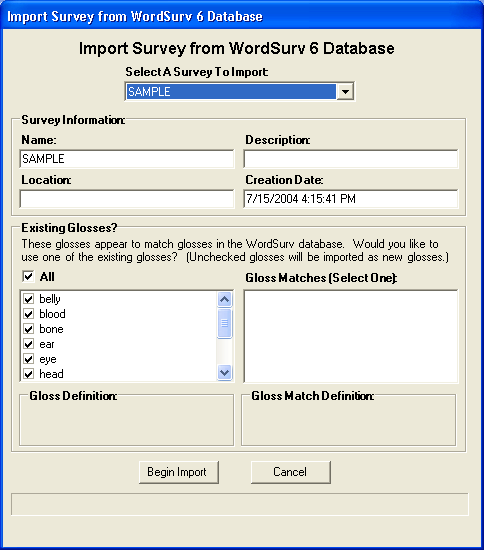484x550 pixels.
Task: Select the 'belly' gloss text
Action: (x=50, y=299)
